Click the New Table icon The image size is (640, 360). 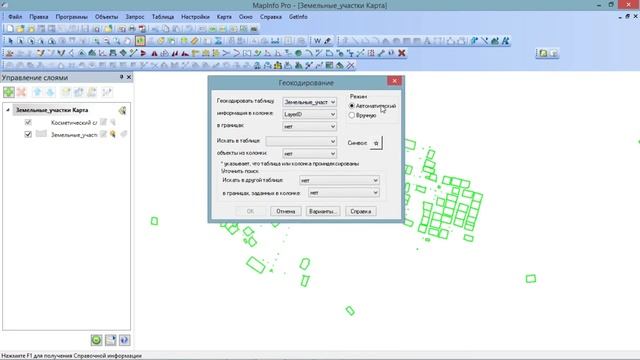pyautogui.click(x=10, y=29)
